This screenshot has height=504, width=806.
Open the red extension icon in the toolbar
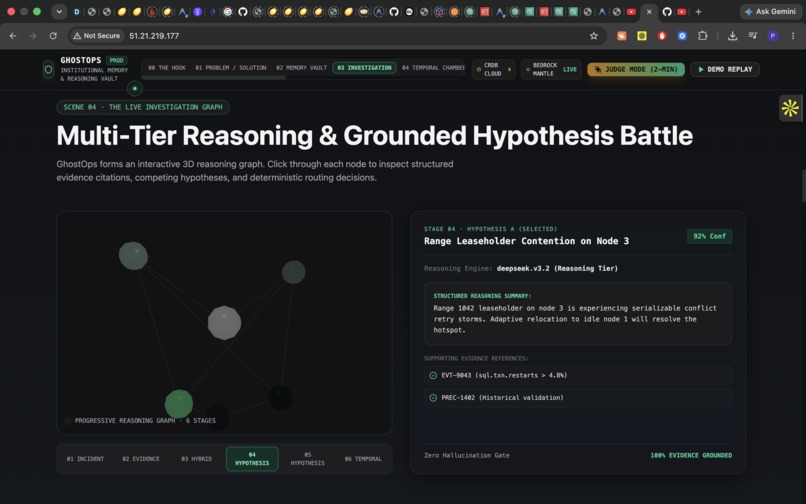click(x=662, y=36)
